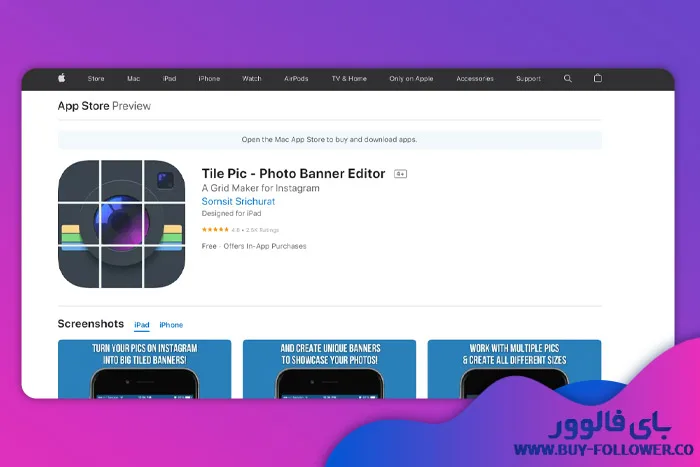Open the Mac menu item
The width and height of the screenshot is (700, 467).
pos(133,79)
